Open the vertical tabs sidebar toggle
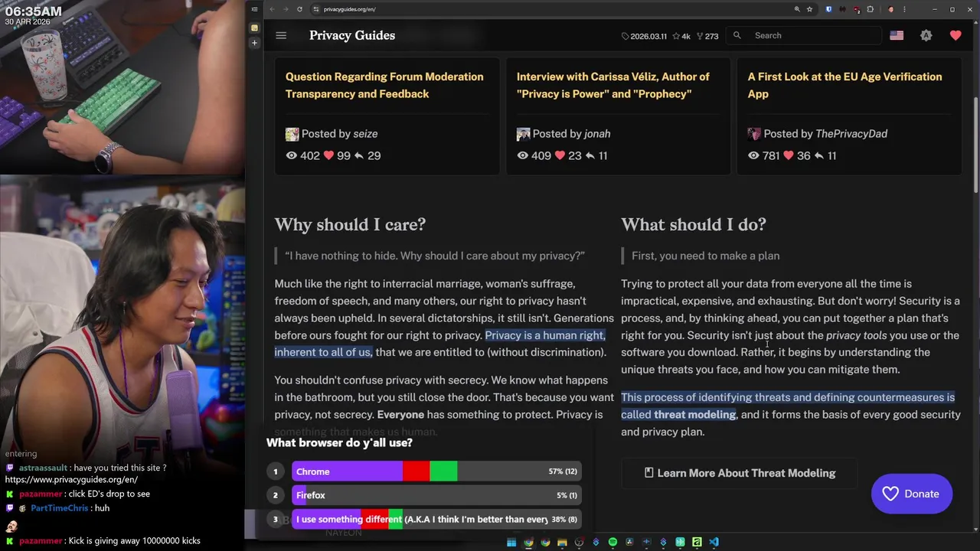This screenshot has width=980, height=551. click(254, 9)
